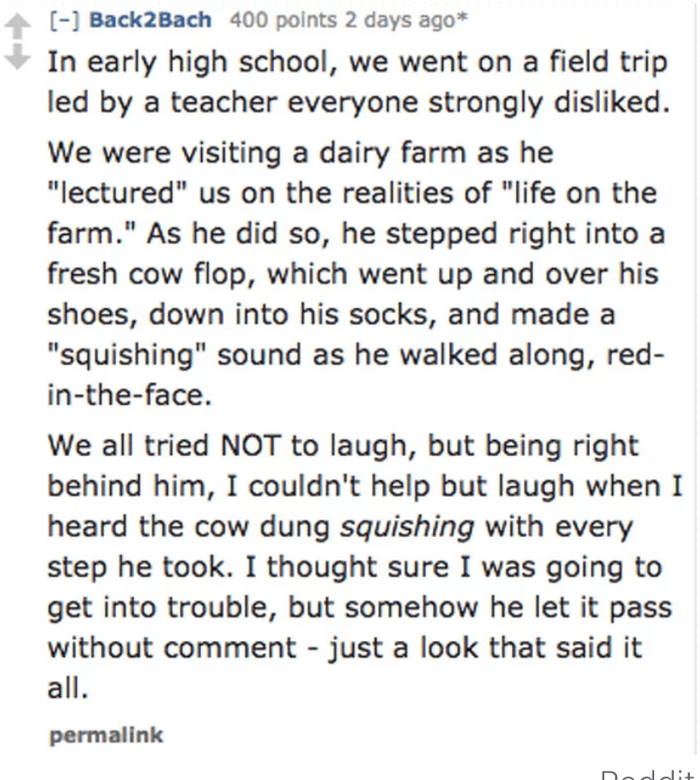Screen dimensions: 700x780
Task: Click the paragraph starting 'In early high school'
Action: (358, 82)
